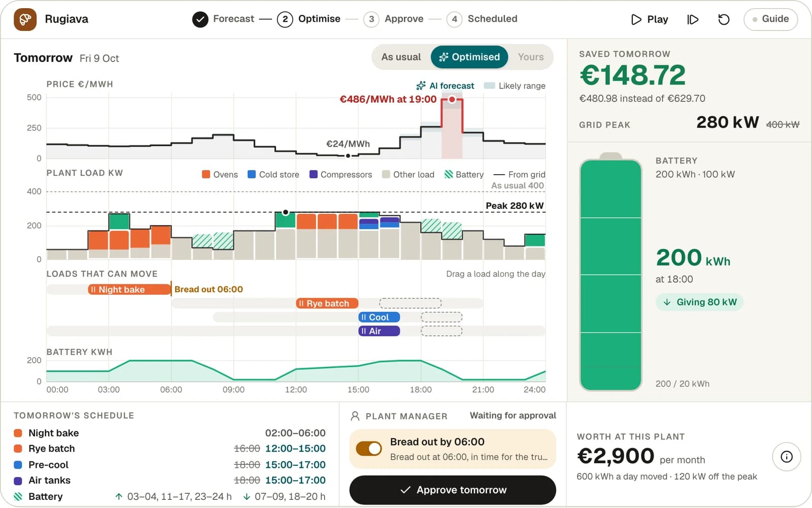Click the Bread out 06:00 deadline label
This screenshot has width=812, height=508.
pyautogui.click(x=209, y=290)
